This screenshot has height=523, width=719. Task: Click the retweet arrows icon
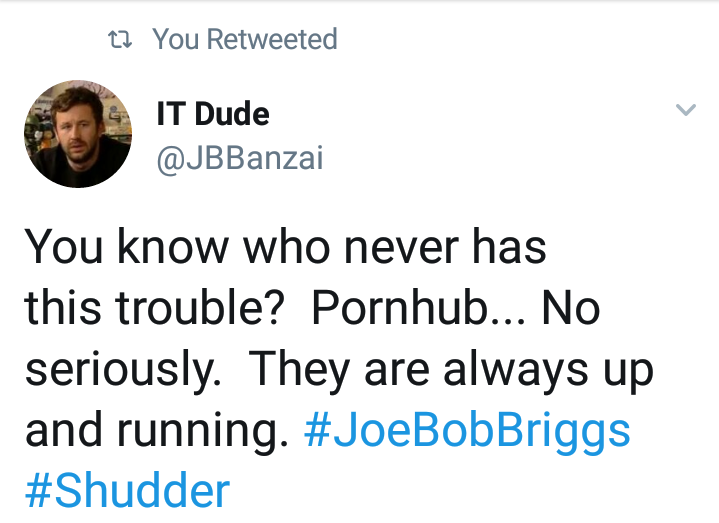(x=120, y=40)
